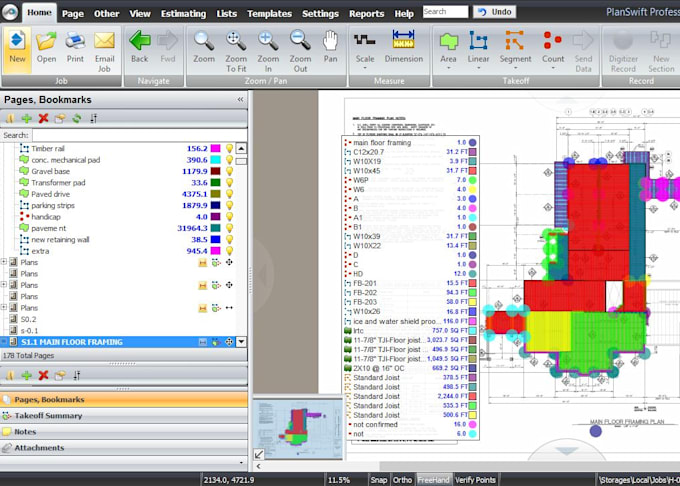Image resolution: width=680 pixels, height=486 pixels.
Task: Open the Scale dropdown arrow
Action: point(365,68)
